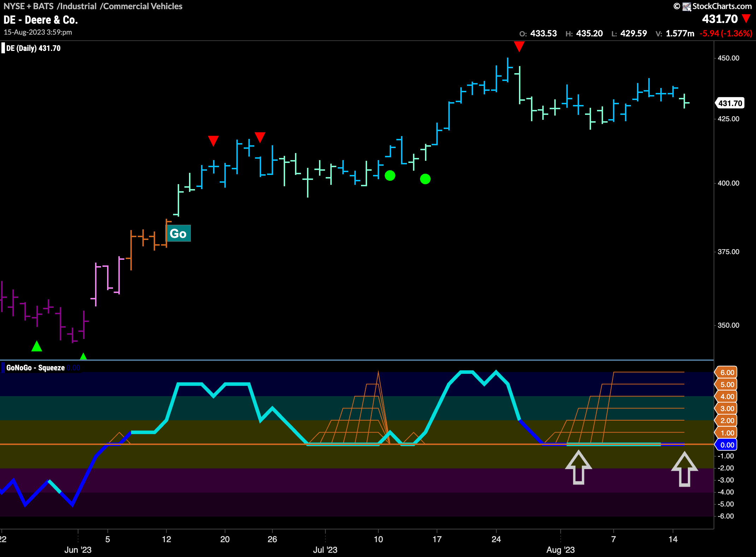Click the large 431.70 last price in header
Screen dimensions: 756x557
click(720, 19)
